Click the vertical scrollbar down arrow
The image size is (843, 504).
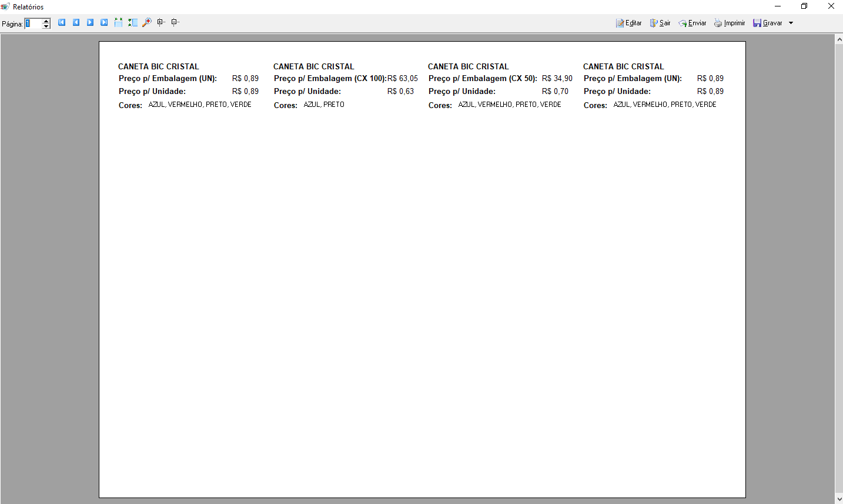tap(839, 499)
